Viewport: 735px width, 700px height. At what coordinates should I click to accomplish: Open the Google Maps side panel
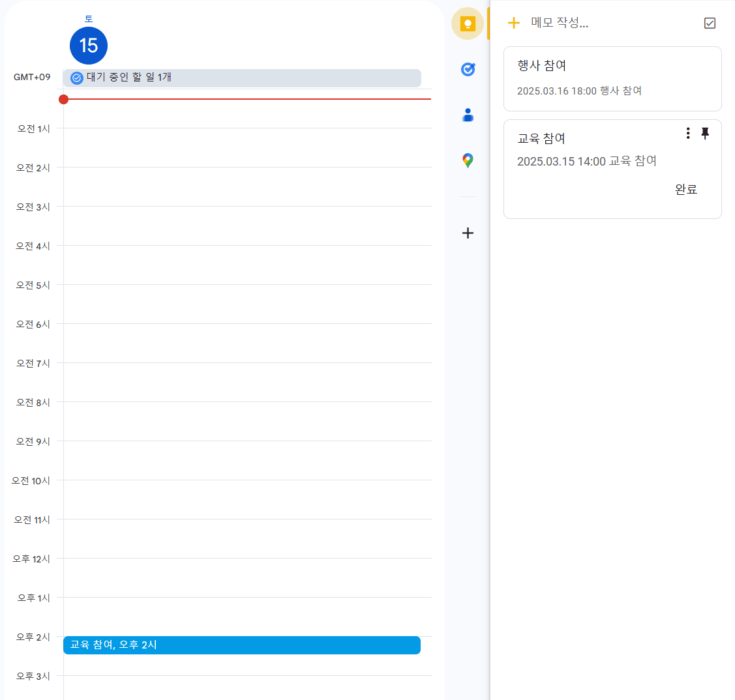pyautogui.click(x=467, y=160)
